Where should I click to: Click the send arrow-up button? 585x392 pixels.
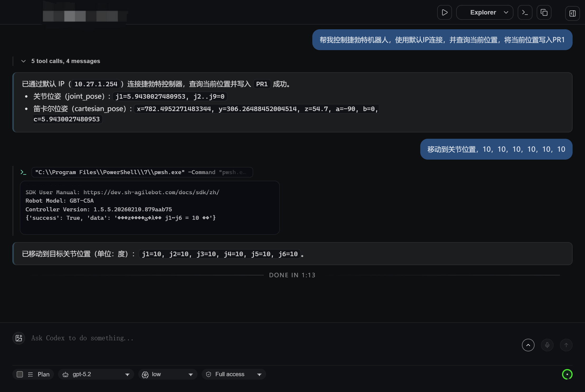point(566,345)
